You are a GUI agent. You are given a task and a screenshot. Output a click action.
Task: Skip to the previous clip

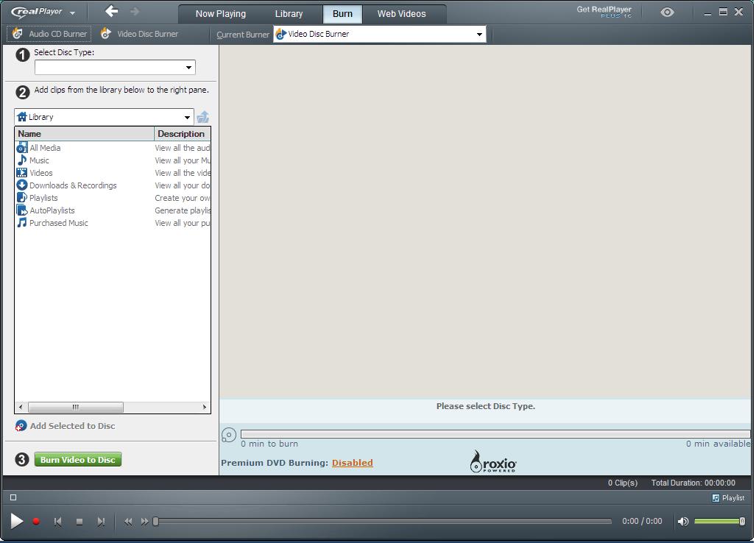(x=58, y=522)
